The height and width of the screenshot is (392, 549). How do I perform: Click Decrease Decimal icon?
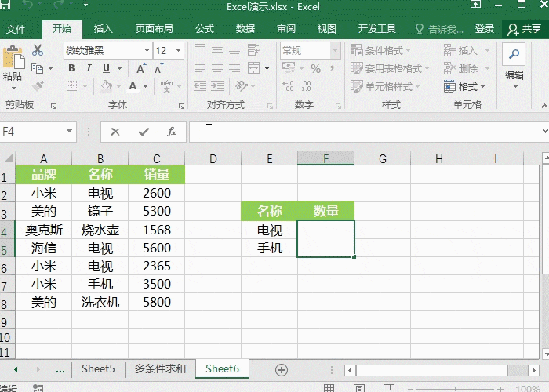point(305,86)
